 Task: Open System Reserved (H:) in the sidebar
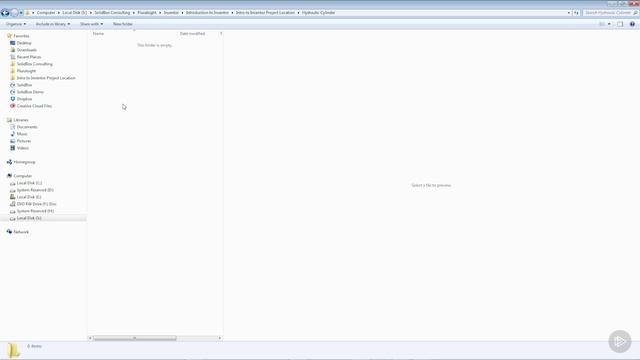36,211
